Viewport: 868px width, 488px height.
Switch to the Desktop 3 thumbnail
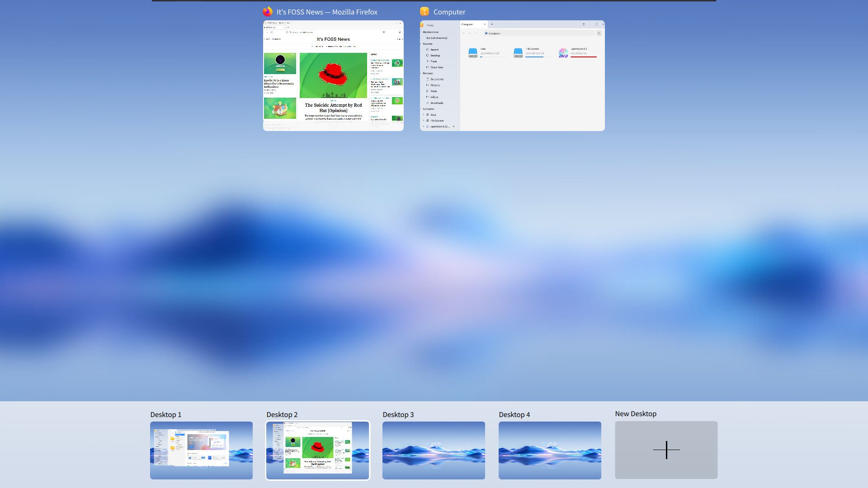434,450
